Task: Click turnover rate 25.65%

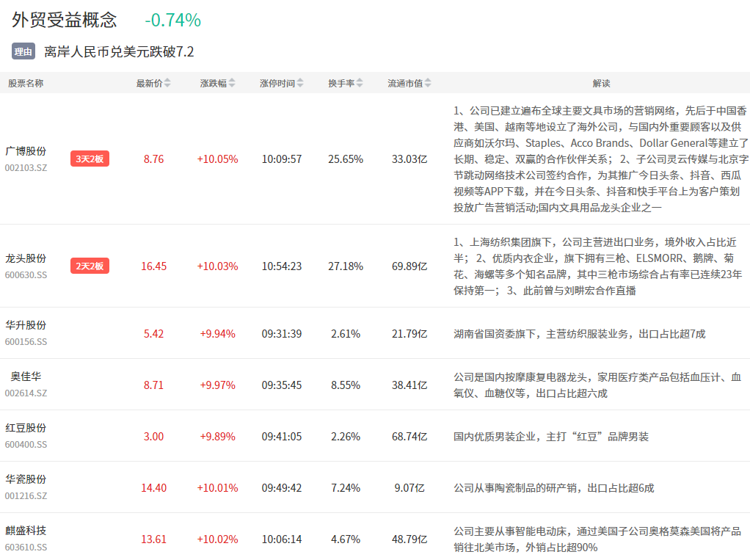Action: 346,159
